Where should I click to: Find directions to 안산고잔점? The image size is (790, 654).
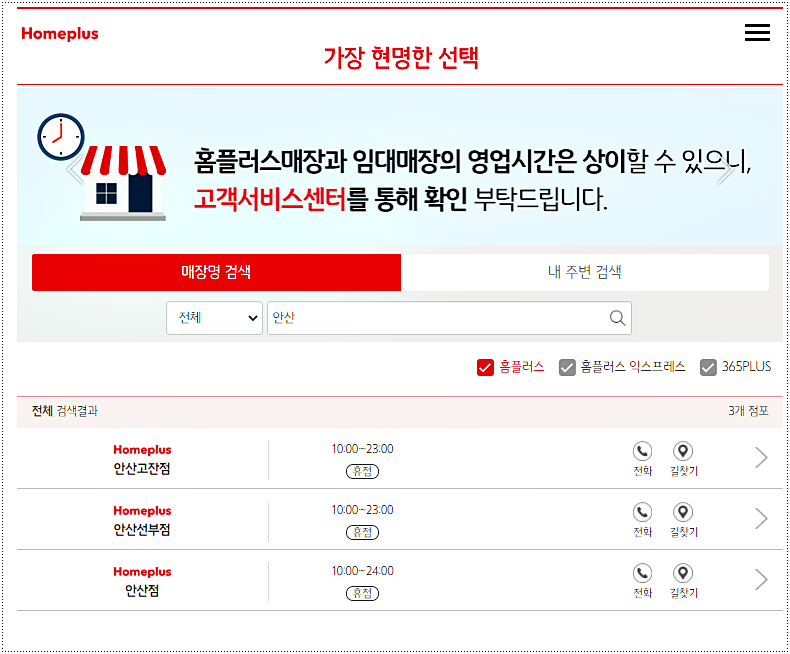[x=683, y=459]
